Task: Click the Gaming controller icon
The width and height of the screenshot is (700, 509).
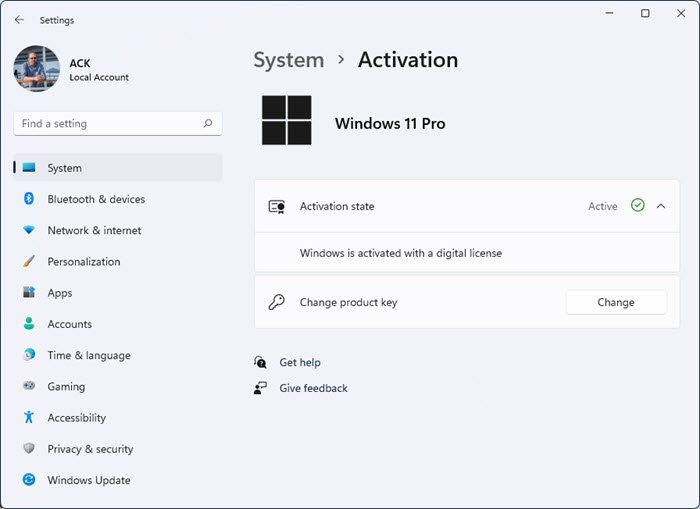Action: click(x=29, y=387)
